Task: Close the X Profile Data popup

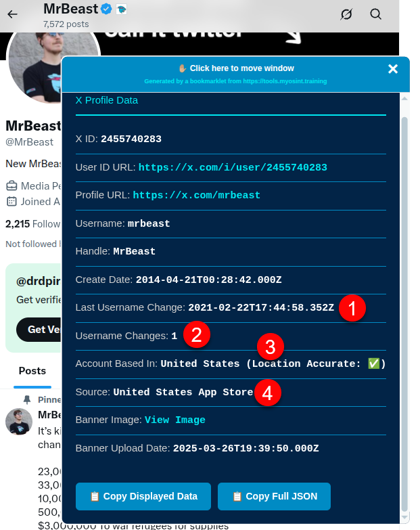Action: point(393,69)
